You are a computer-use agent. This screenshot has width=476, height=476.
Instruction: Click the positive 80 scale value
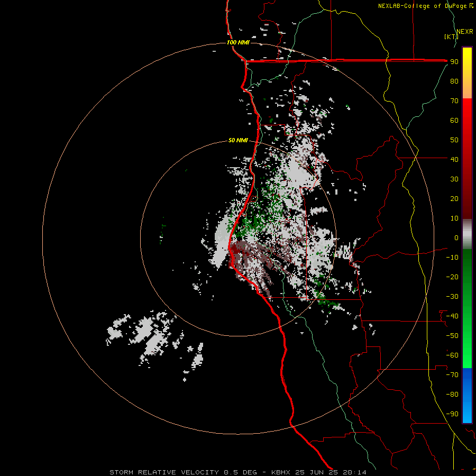[454, 81]
